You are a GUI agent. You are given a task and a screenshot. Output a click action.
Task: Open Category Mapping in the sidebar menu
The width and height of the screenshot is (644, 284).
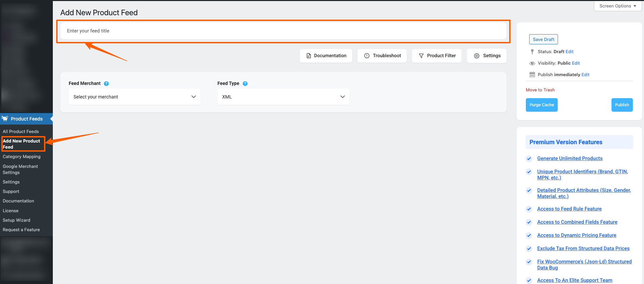22,157
